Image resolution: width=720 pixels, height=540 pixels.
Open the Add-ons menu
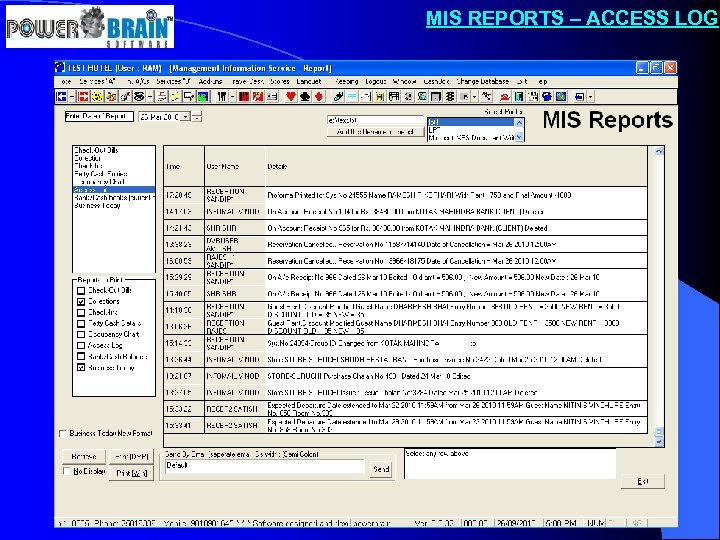[x=210, y=81]
